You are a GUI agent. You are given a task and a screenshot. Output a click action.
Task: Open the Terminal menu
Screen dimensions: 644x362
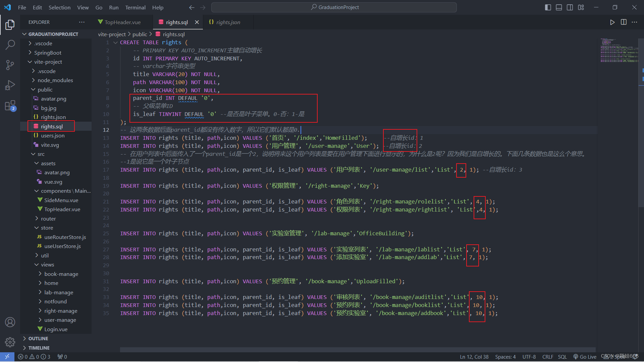[135, 7]
